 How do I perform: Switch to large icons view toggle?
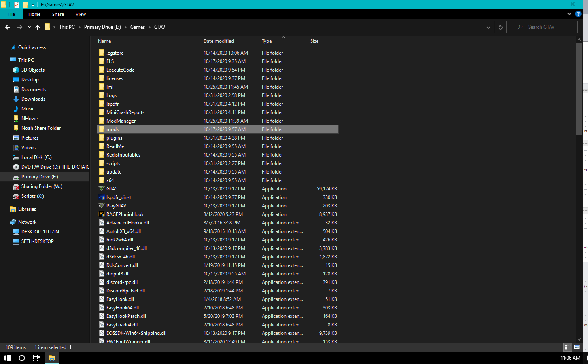point(577,347)
